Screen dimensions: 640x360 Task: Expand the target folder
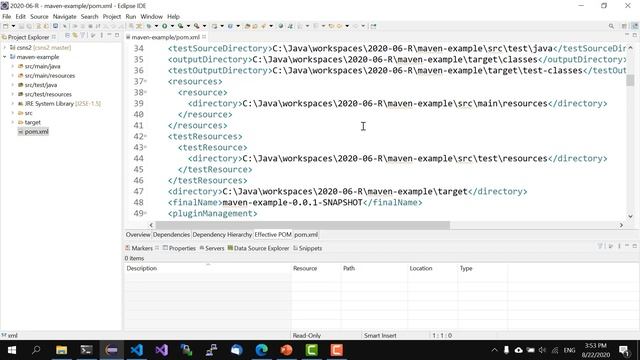click(13, 122)
